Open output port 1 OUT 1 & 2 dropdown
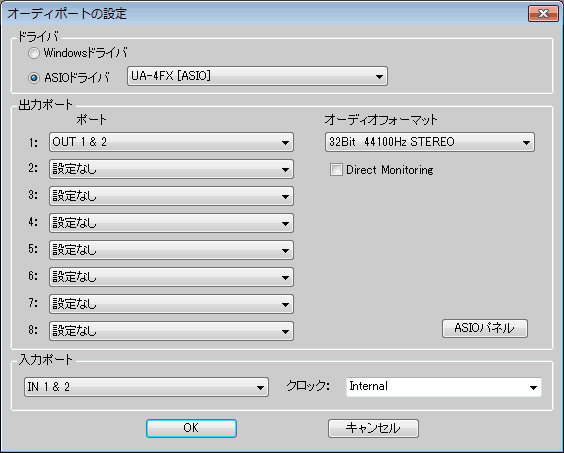 coord(171,142)
